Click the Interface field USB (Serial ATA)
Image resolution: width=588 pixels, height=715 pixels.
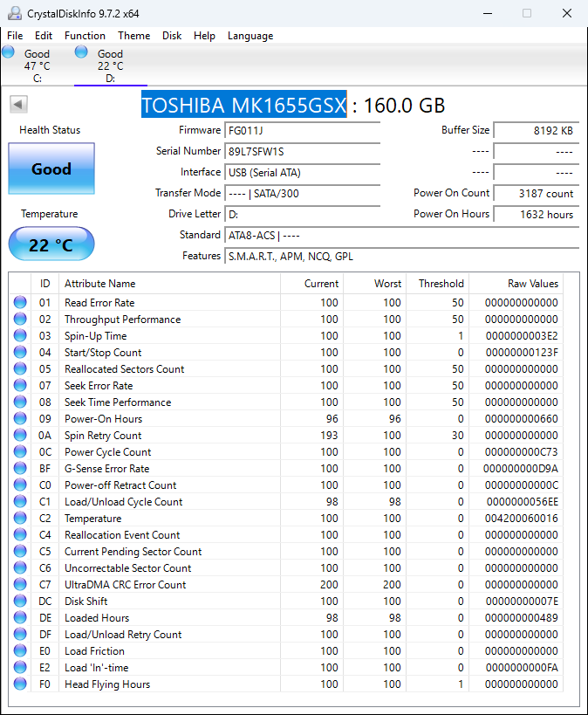(302, 173)
